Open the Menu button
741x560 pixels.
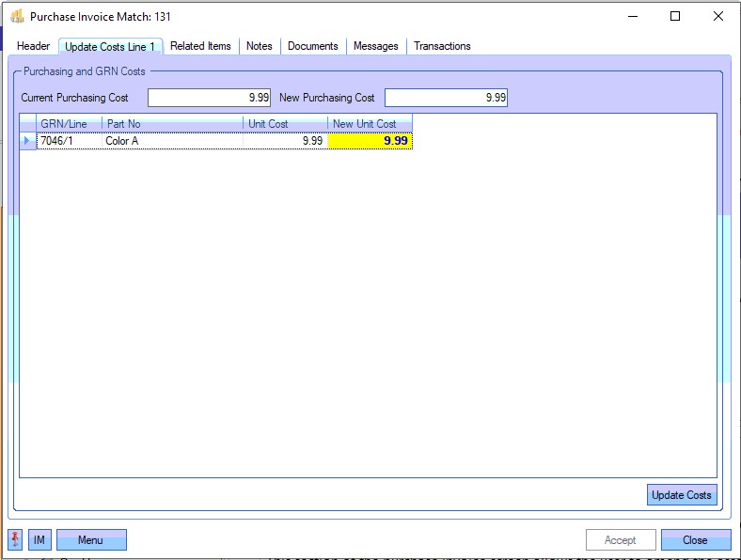click(91, 540)
